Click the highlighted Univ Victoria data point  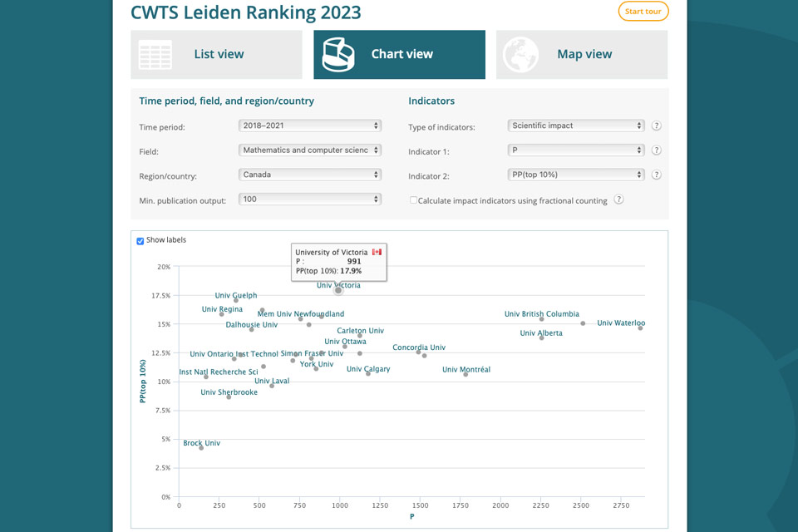point(338,290)
